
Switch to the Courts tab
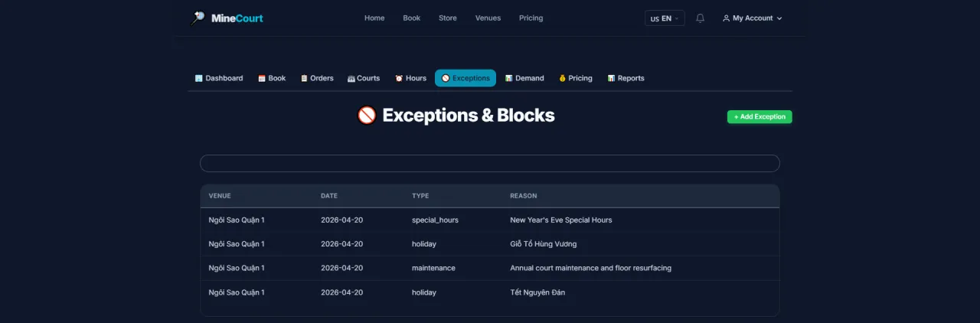point(364,78)
